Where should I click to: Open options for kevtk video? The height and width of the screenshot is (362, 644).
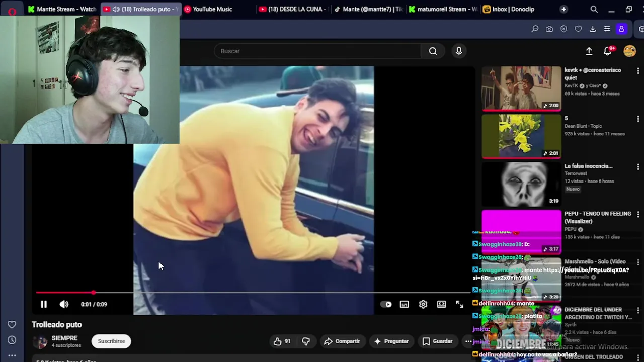tap(638, 71)
